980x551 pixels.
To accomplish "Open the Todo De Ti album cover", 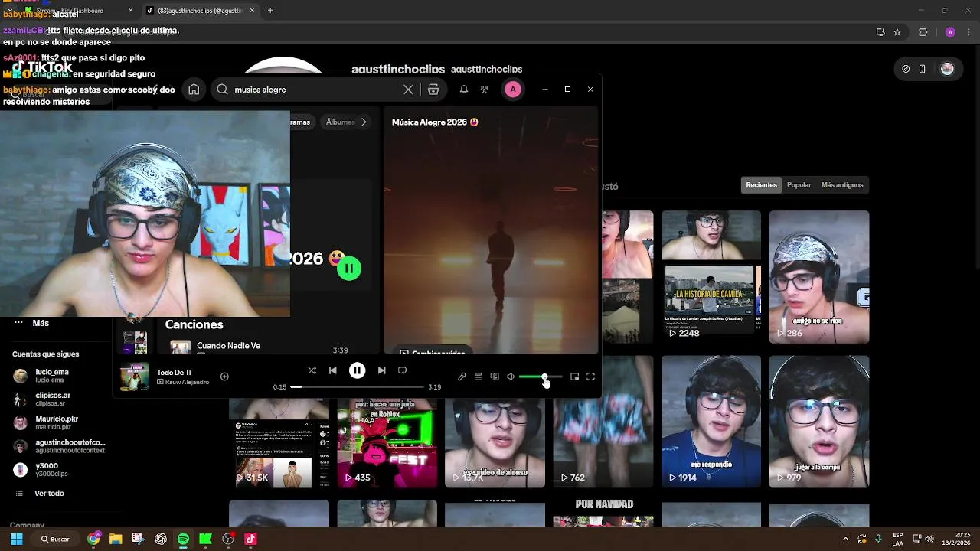I will click(x=135, y=377).
